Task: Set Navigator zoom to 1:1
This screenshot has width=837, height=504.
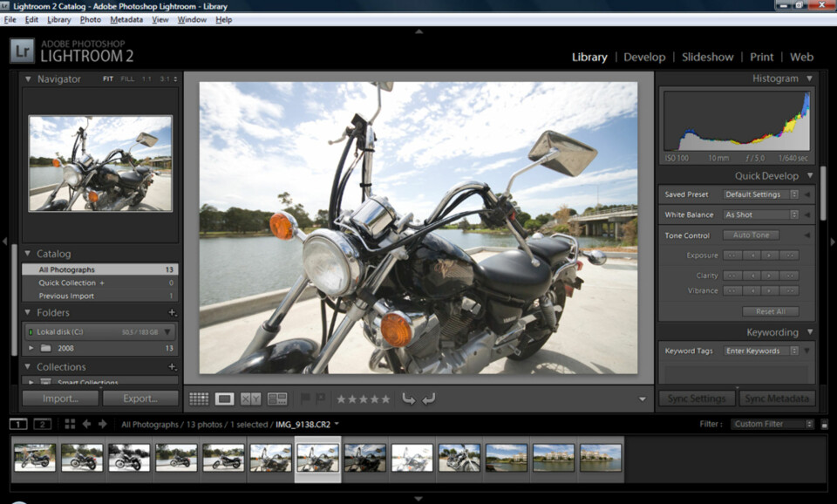Action: pos(146,79)
